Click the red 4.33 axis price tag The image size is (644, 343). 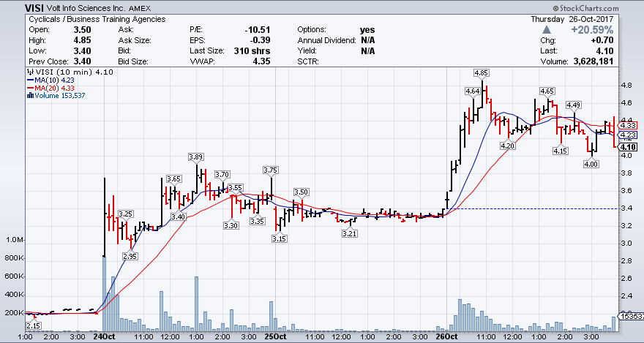point(629,125)
